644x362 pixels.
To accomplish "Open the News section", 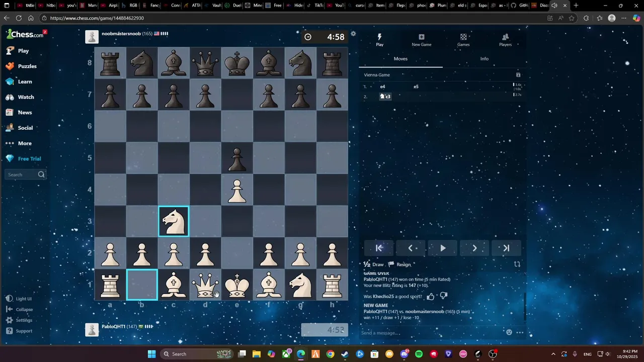I will [x=19, y=113].
